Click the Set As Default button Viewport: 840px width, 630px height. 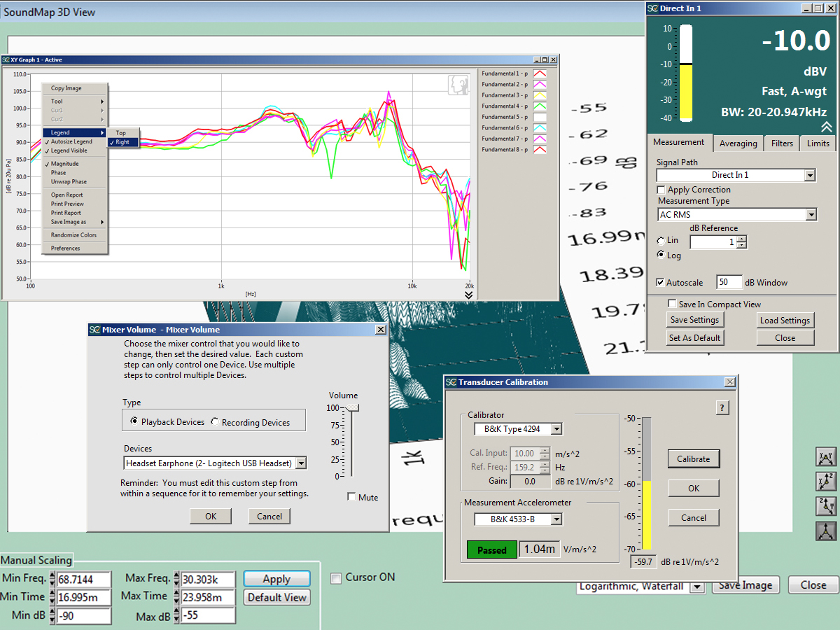(694, 337)
